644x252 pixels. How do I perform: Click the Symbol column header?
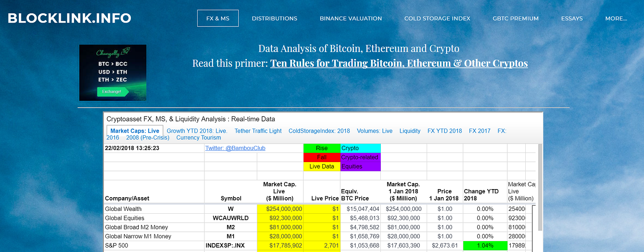pos(231,192)
